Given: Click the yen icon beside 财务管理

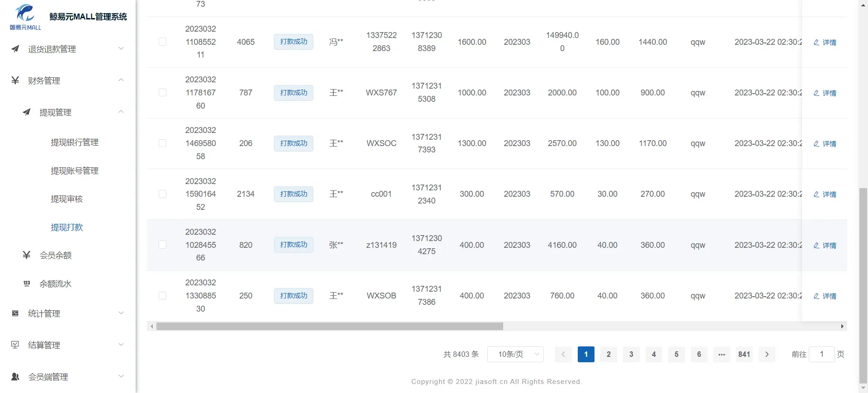Looking at the screenshot, I should click(15, 80).
